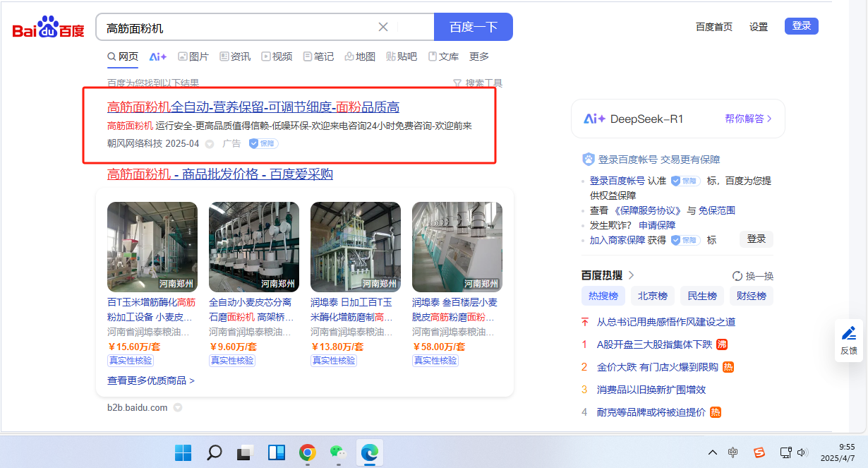Screen dimensions: 868x468
Task: Open the AI+ search tab
Action: 157,56
